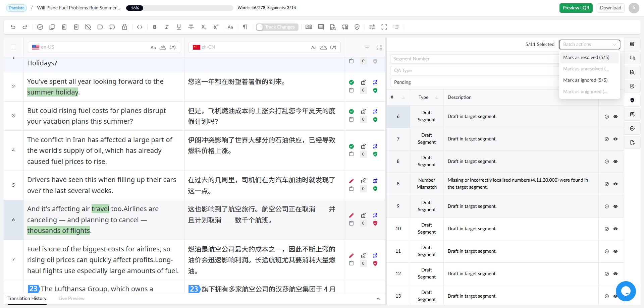Click the Chinese target text of segment 5
This screenshot has height=308, width=644.
[x=262, y=186]
